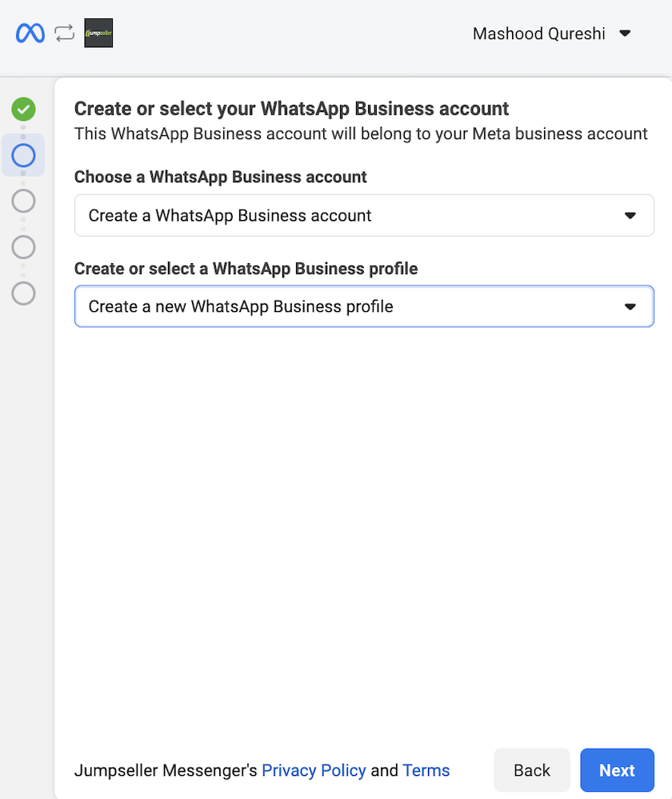Go Back to previous step
This screenshot has width=672, height=799.
point(532,770)
